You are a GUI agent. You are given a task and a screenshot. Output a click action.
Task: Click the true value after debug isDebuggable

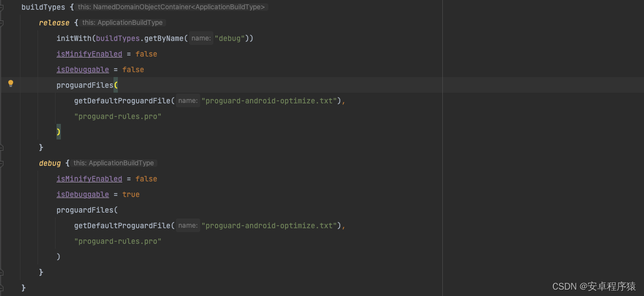coord(131,194)
